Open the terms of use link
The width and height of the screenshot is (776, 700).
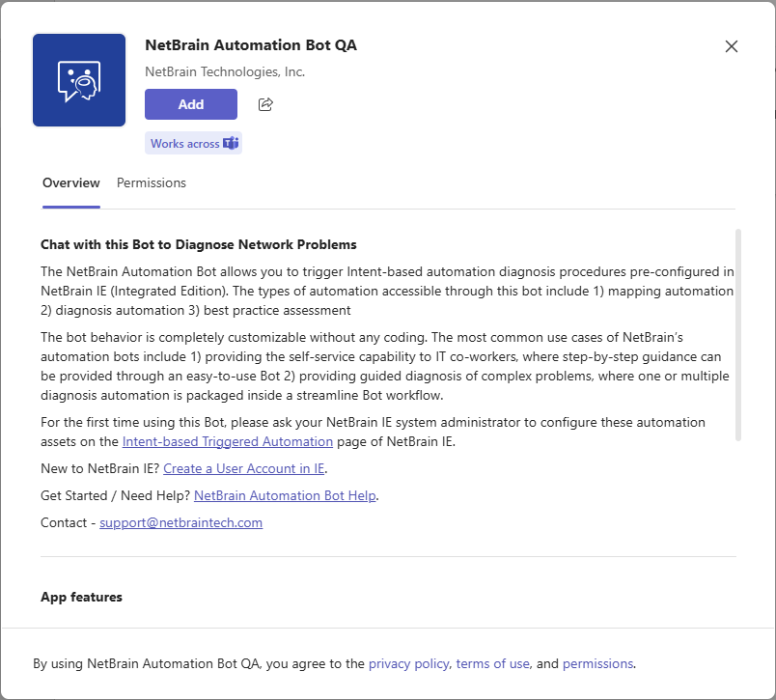(x=493, y=663)
